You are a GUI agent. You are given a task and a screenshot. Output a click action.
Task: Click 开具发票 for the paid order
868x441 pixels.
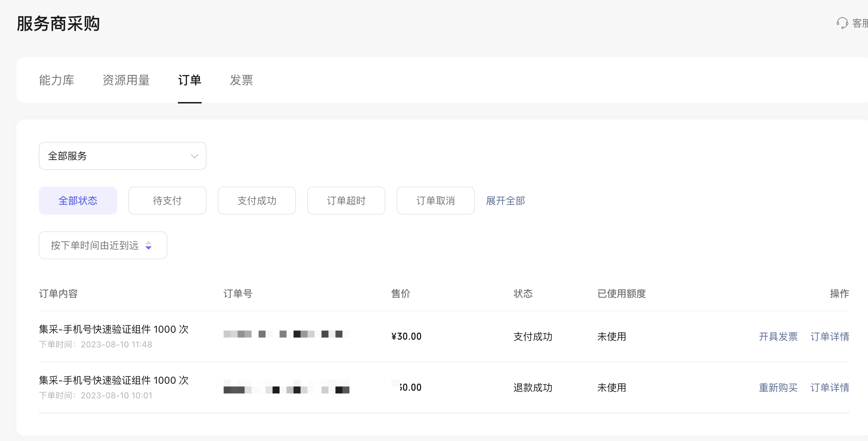(x=778, y=337)
